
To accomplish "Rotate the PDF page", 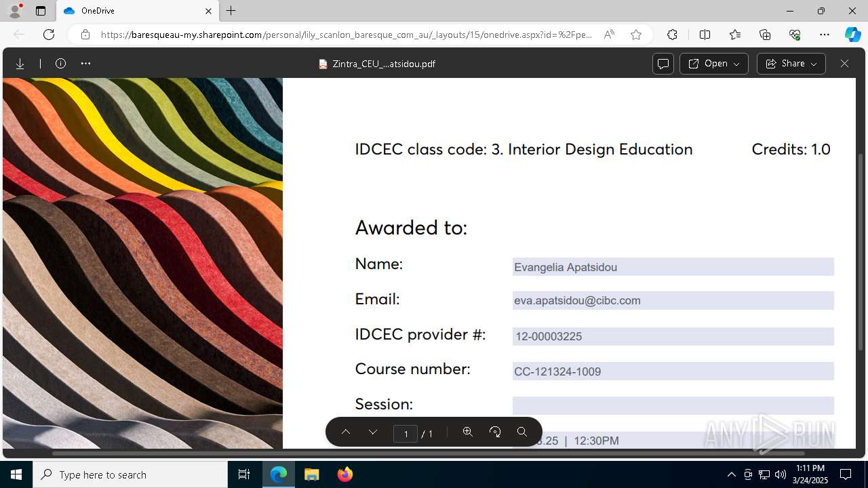I will tap(495, 432).
